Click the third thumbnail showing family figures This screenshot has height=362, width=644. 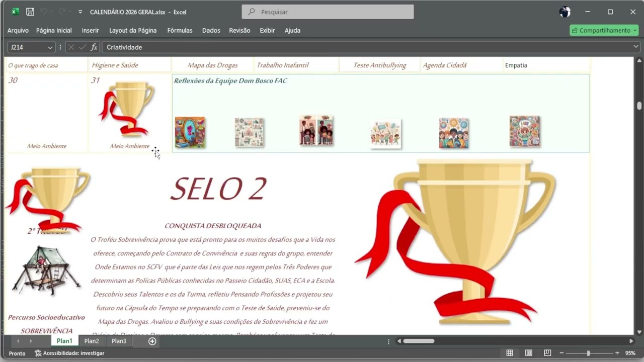316,130
